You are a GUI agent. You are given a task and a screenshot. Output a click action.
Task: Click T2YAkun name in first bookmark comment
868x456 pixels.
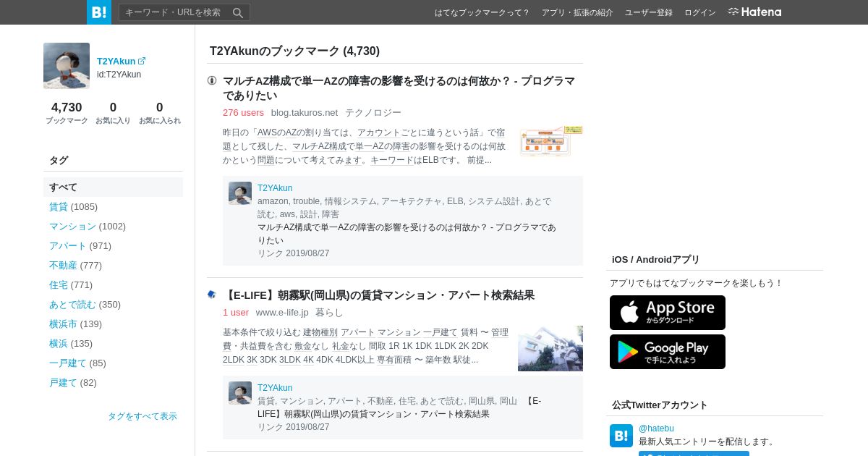[275, 188]
